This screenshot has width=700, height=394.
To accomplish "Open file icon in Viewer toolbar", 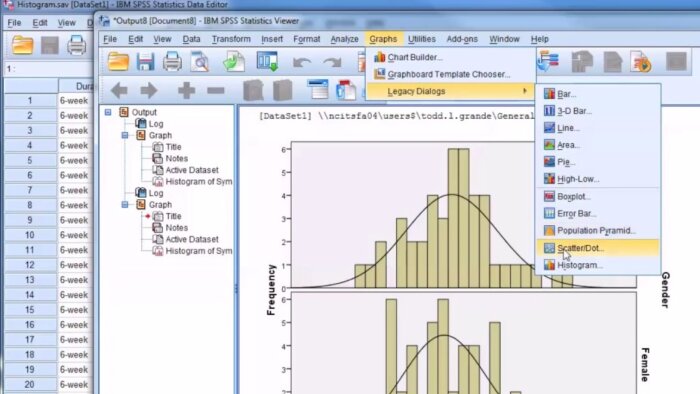I will (118, 62).
